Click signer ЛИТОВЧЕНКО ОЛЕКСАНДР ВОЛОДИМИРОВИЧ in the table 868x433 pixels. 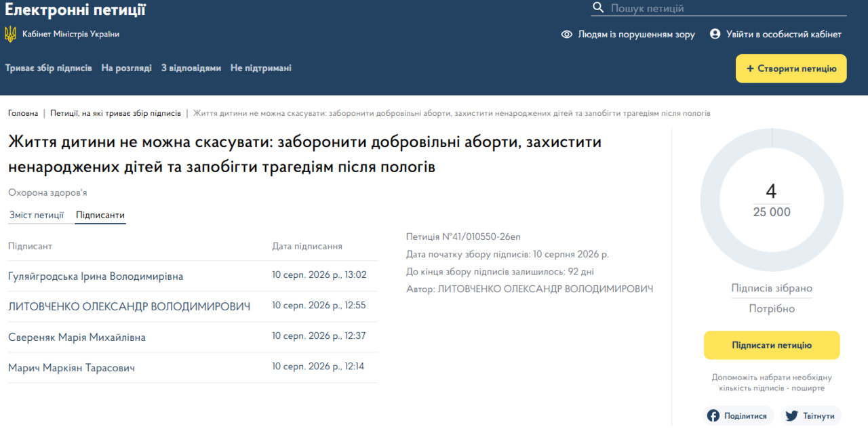click(129, 306)
